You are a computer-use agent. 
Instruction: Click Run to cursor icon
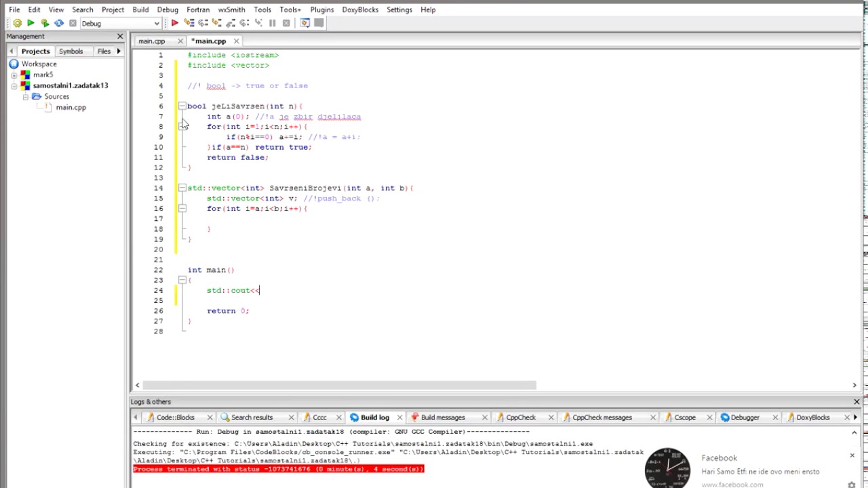pyautogui.click(x=189, y=23)
